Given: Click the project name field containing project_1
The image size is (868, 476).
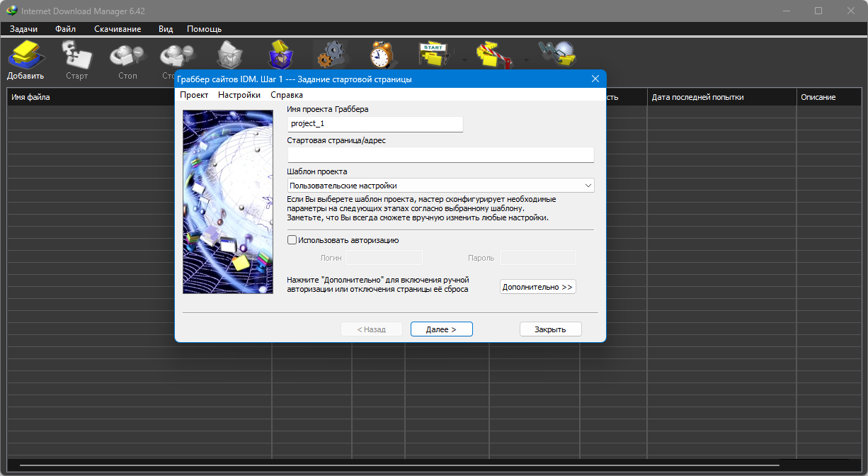Looking at the screenshot, I should coord(375,124).
